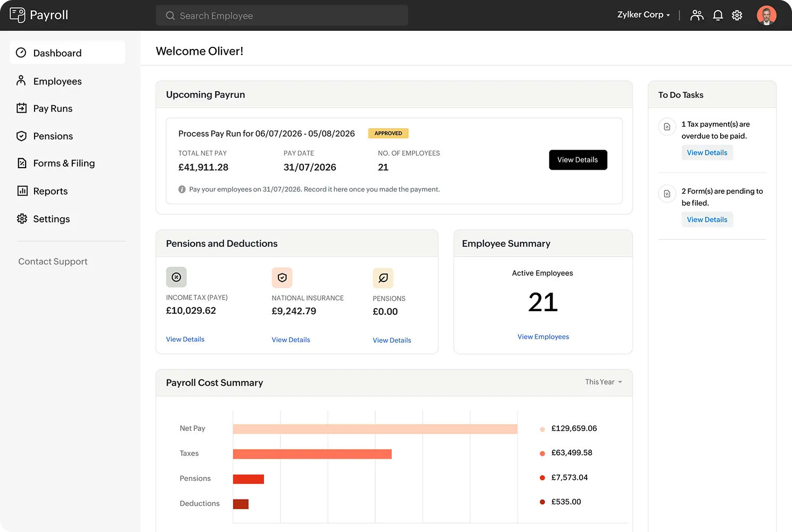Viewport: 792px width, 532px height.
Task: Open the user profile avatar
Action: click(766, 15)
